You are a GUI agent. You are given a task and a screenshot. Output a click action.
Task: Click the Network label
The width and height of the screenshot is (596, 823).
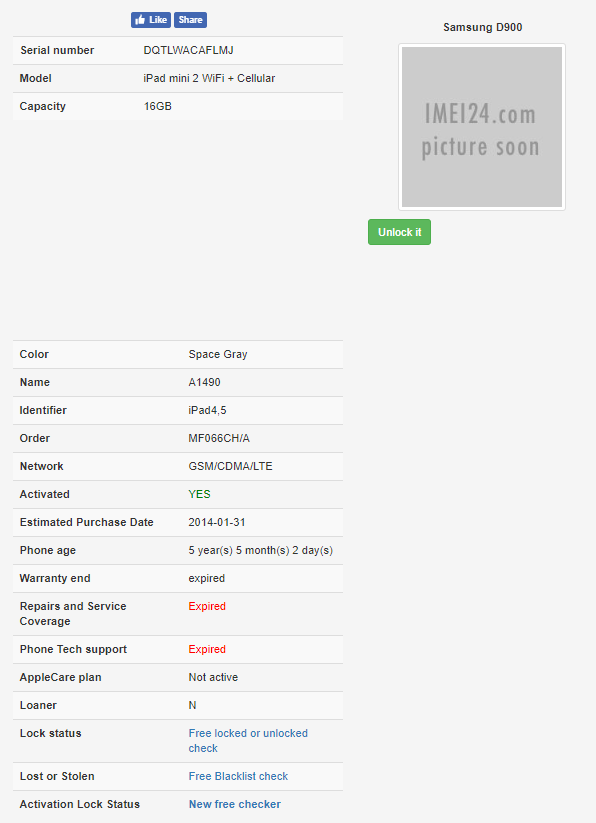(41, 466)
